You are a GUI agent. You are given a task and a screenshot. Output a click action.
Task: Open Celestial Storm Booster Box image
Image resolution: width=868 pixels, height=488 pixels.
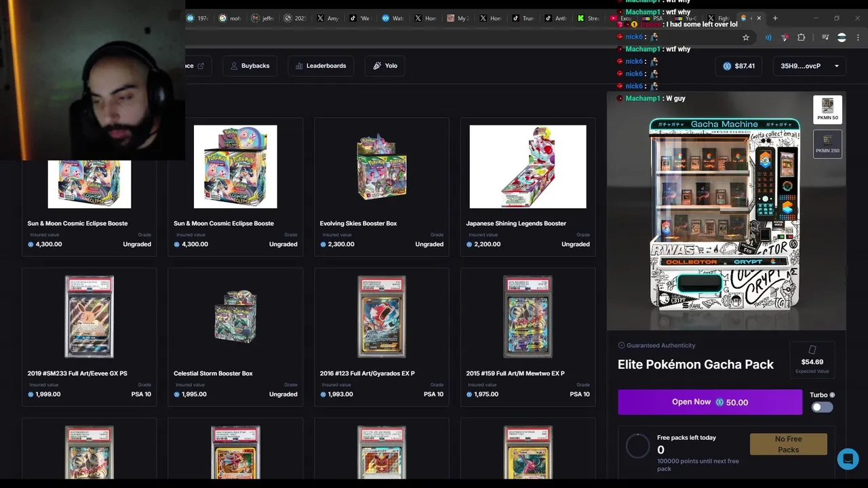click(235, 317)
